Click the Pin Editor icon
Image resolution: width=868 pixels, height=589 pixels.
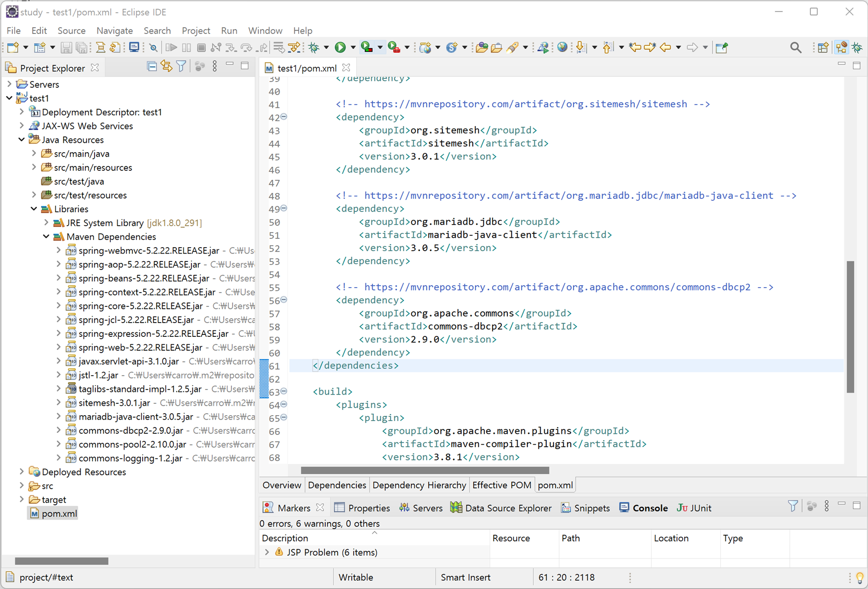722,48
